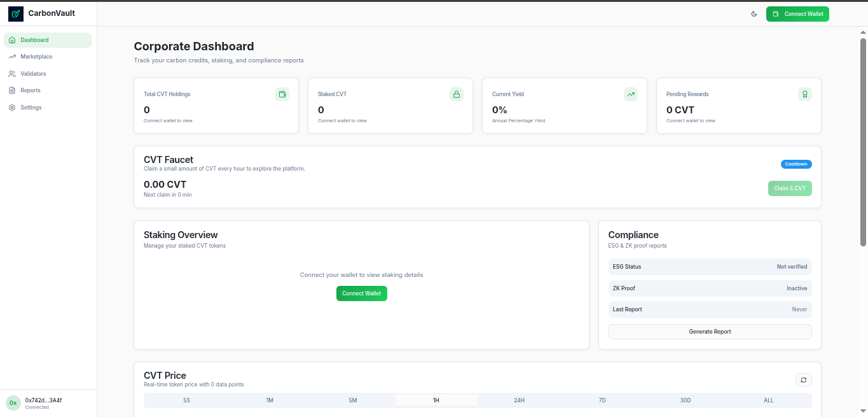Refresh the CVT Price chart

pyautogui.click(x=803, y=380)
